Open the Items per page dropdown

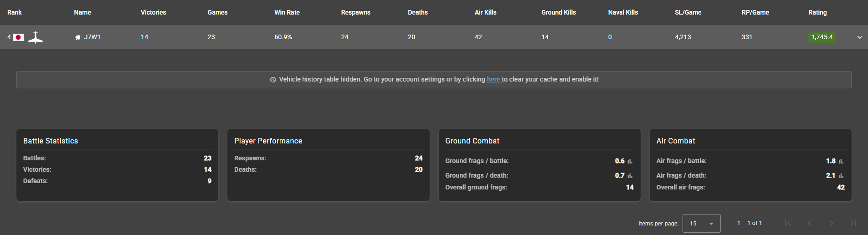[x=701, y=224]
